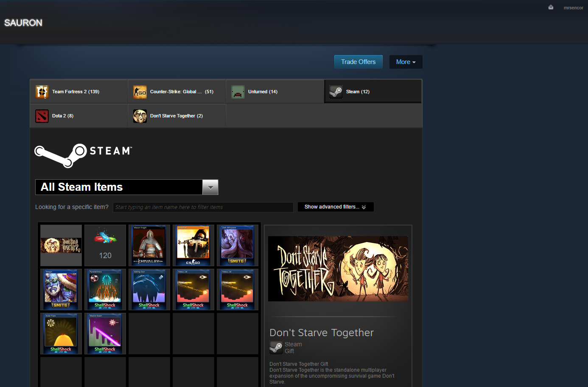Open the envelope inbox icon

pyautogui.click(x=551, y=7)
